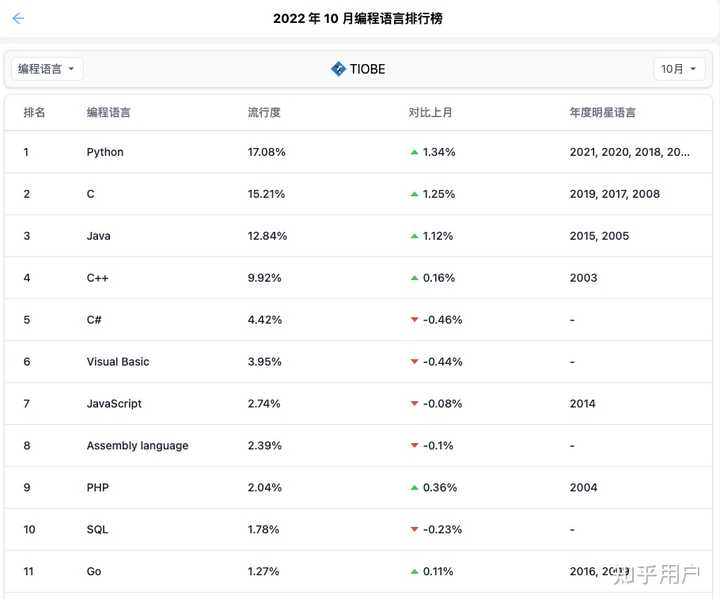Screen dimensions: 720x599
Task: Open the 10月 month dropdown
Action: pos(678,69)
